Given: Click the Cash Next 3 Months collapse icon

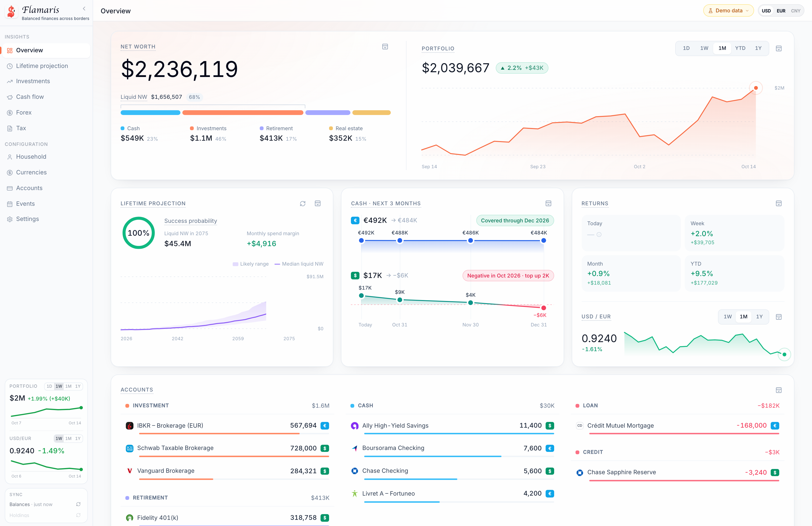Looking at the screenshot, I should [x=548, y=203].
